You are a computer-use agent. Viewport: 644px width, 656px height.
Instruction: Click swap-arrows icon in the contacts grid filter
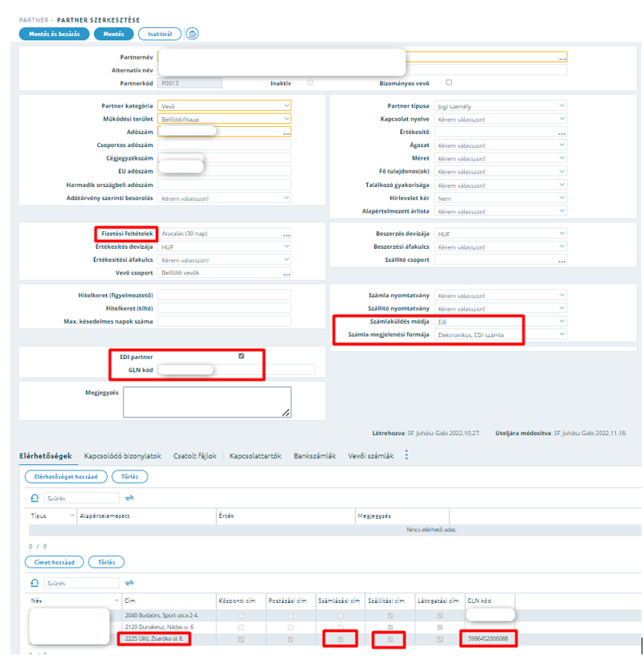[129, 498]
